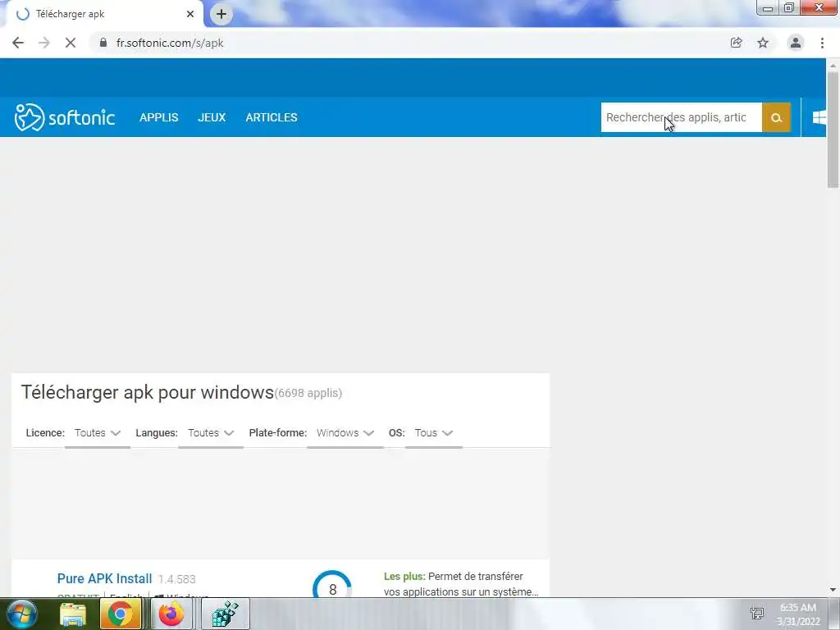Open the taskbar clock showing 6:35 AM
Screen dimensions: 840x630
798,614
